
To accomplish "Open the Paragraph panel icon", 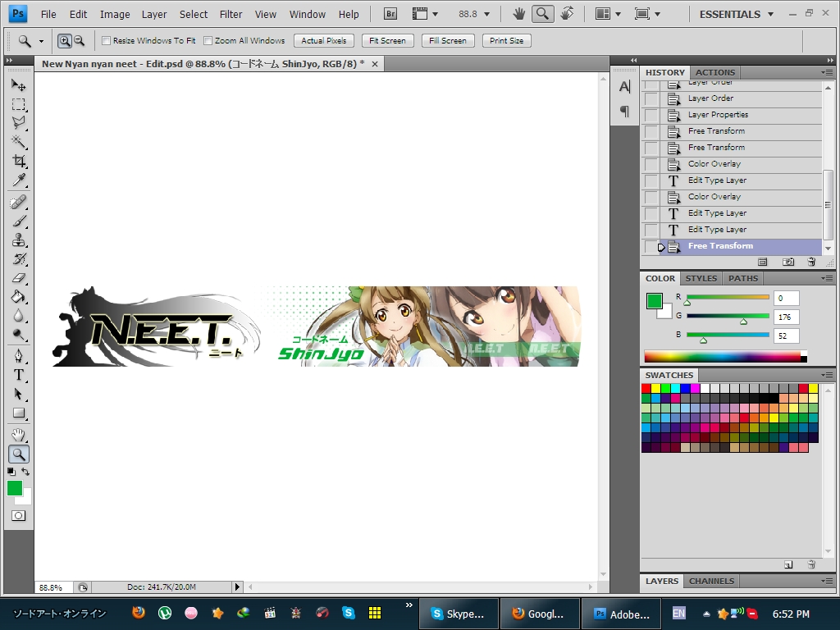I will [624, 111].
